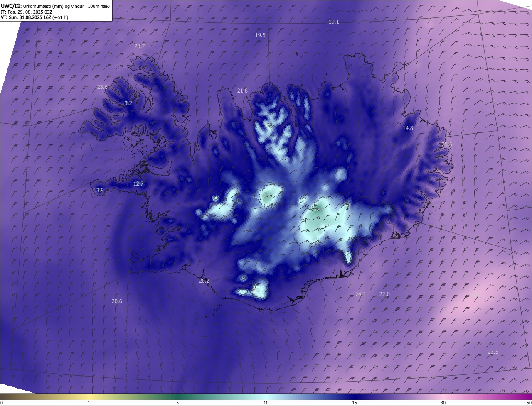Image resolution: width=532 pixels, height=406 pixels.
Task: Click the 23.7 value label
Action: 140,46
